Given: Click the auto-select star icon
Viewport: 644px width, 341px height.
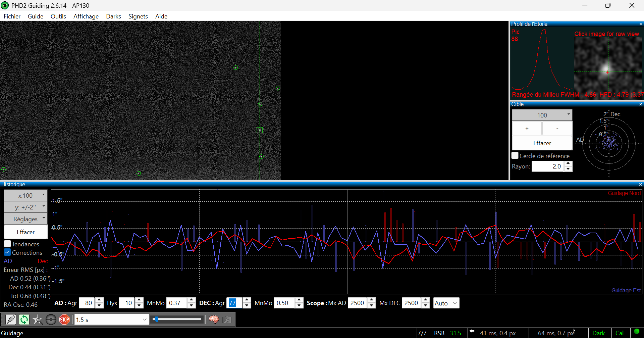Looking at the screenshot, I should point(38,320).
